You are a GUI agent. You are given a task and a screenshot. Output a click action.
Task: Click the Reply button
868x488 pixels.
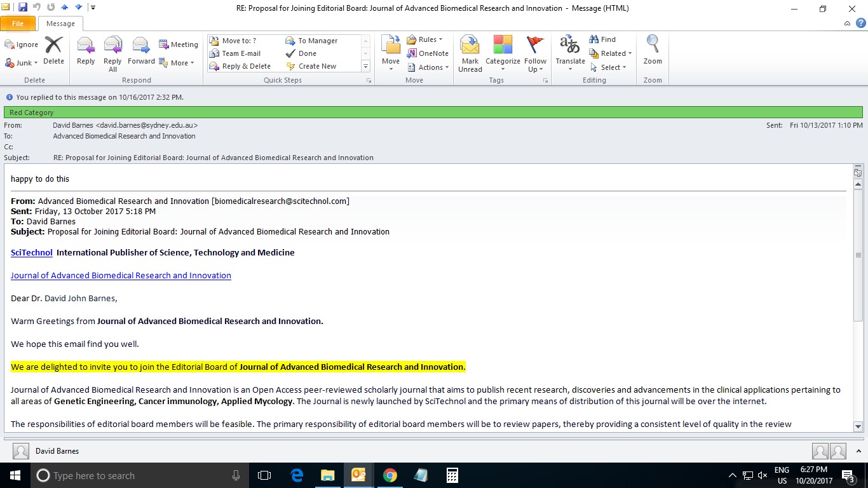click(86, 51)
